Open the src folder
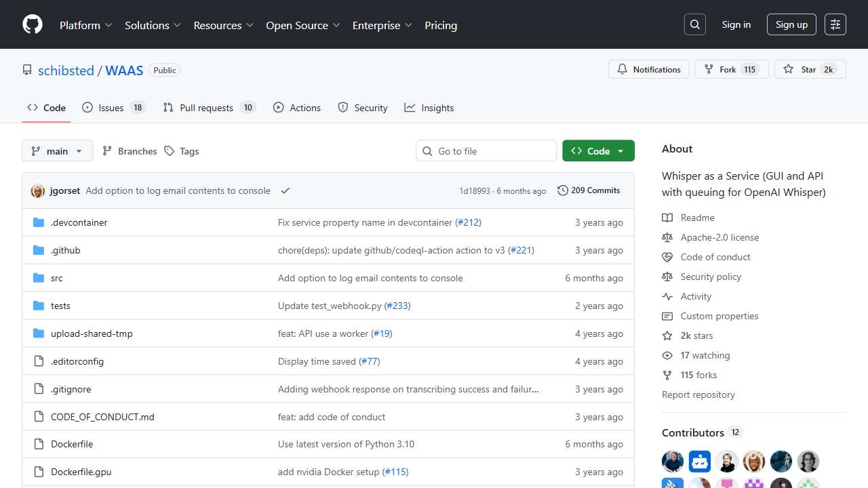This screenshot has height=488, width=868. (57, 278)
